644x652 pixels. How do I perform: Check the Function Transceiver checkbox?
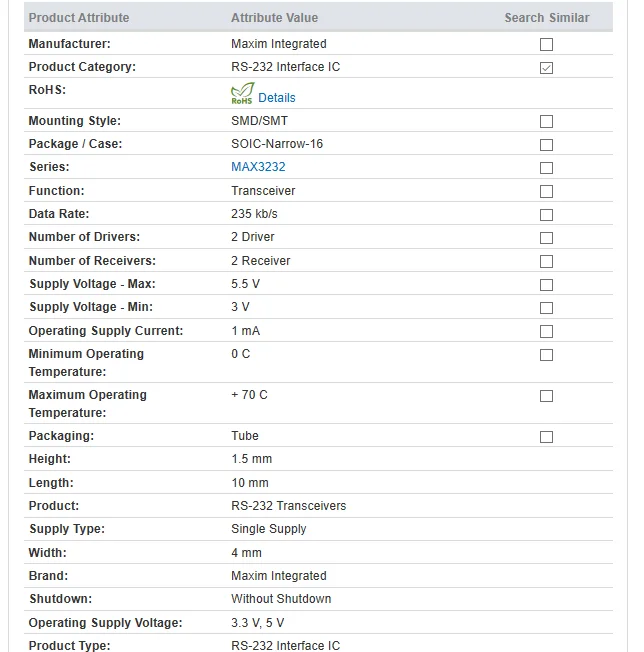pos(546,191)
